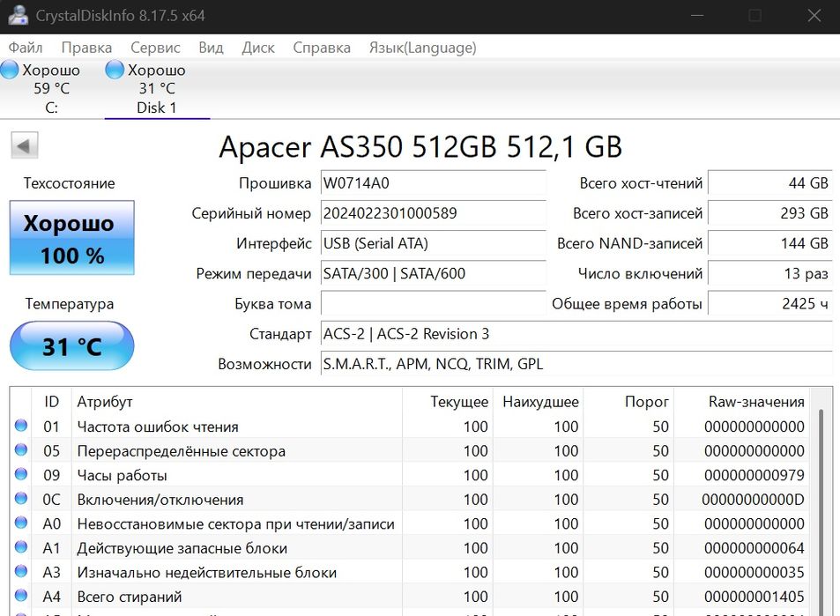Image resolution: width=840 pixels, height=616 pixels.
Task: Click the transfer mode field SATA/300 | SATA/600
Action: (x=433, y=273)
